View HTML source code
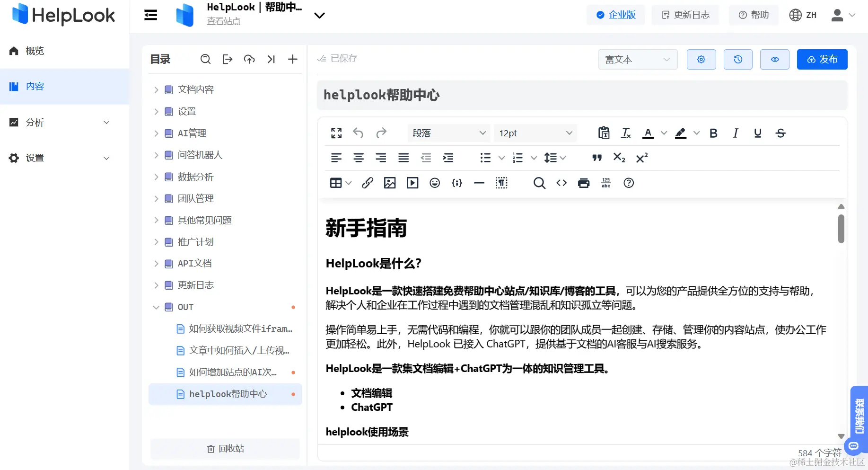Viewport: 868px width, 470px height. click(561, 183)
